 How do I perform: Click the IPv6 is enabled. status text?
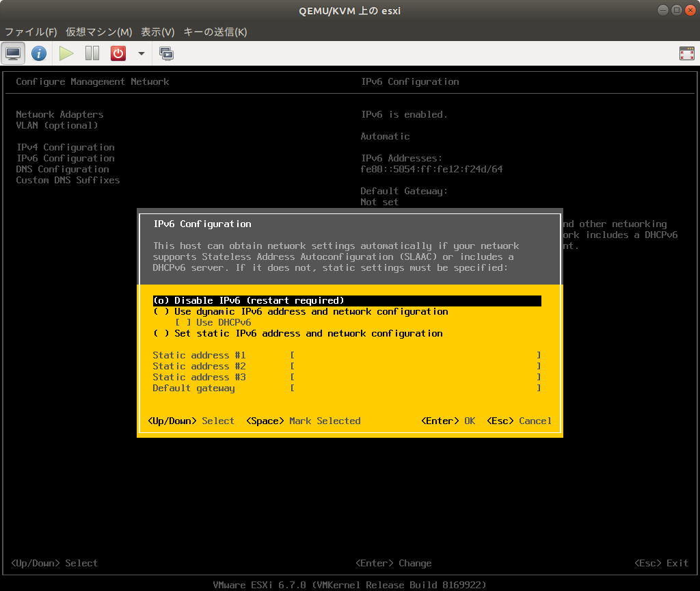[404, 115]
